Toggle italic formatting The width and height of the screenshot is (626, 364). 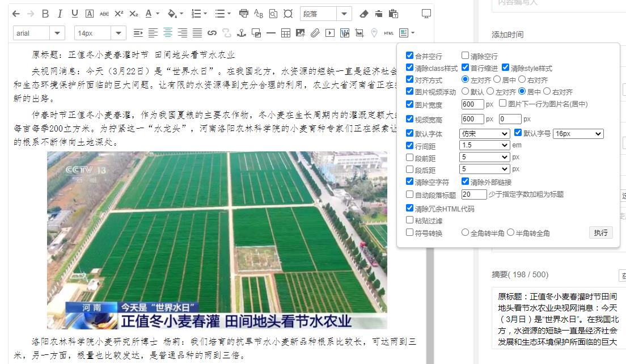pyautogui.click(x=60, y=14)
